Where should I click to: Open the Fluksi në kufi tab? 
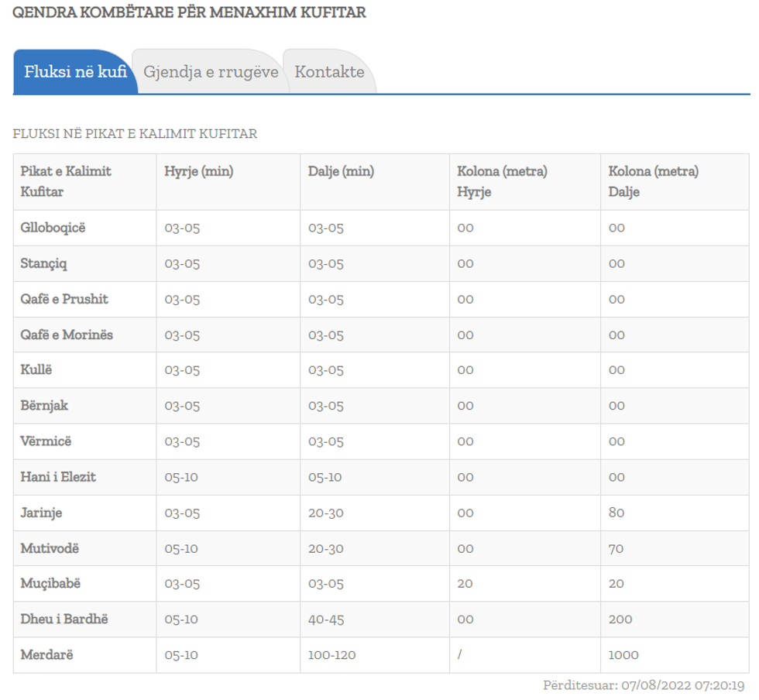(75, 72)
